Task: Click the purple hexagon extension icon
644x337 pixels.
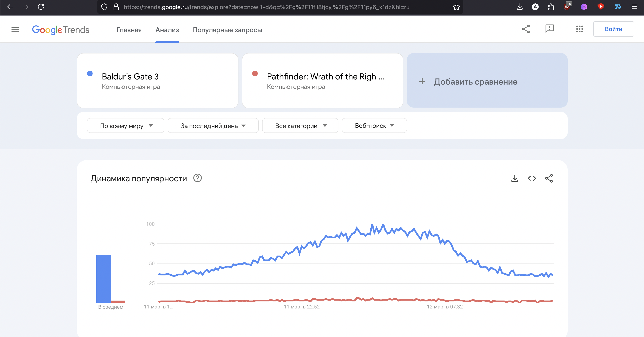Action: click(584, 7)
